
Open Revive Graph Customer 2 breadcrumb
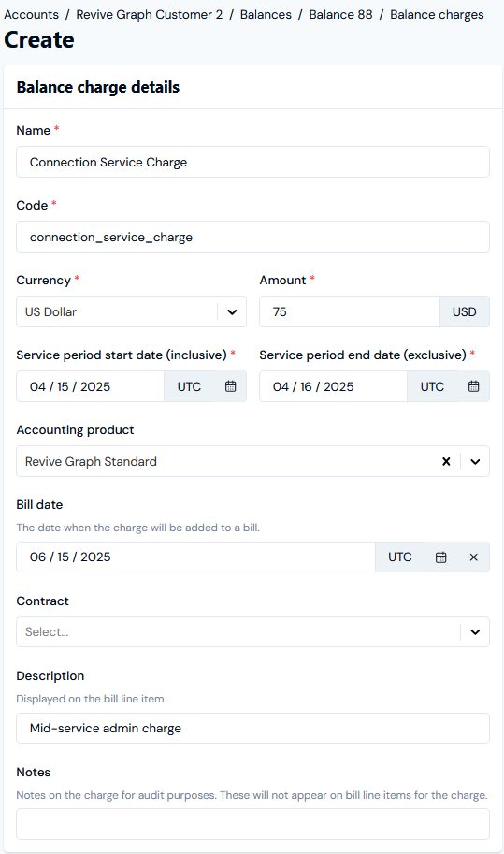click(x=149, y=15)
